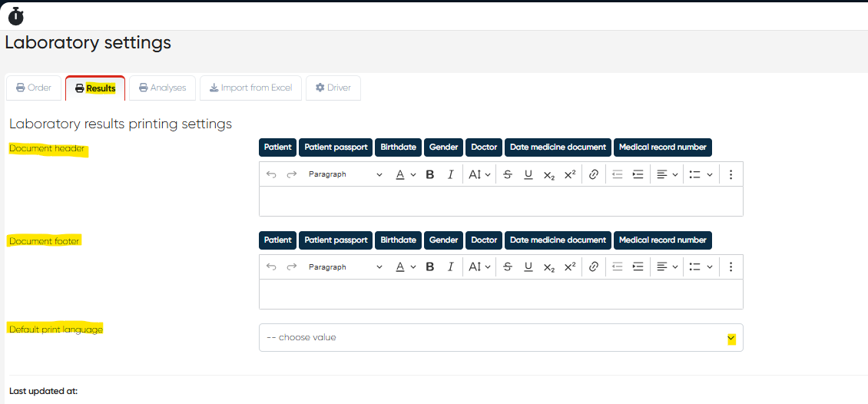
Task: Click Bold icon in header editor toolbar
Action: coord(430,174)
